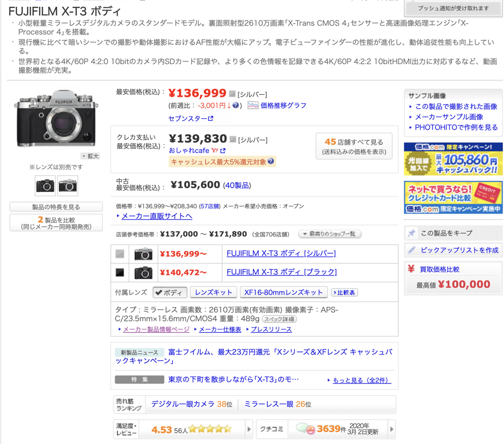Open black camera thumbnail in variant row

point(143,273)
